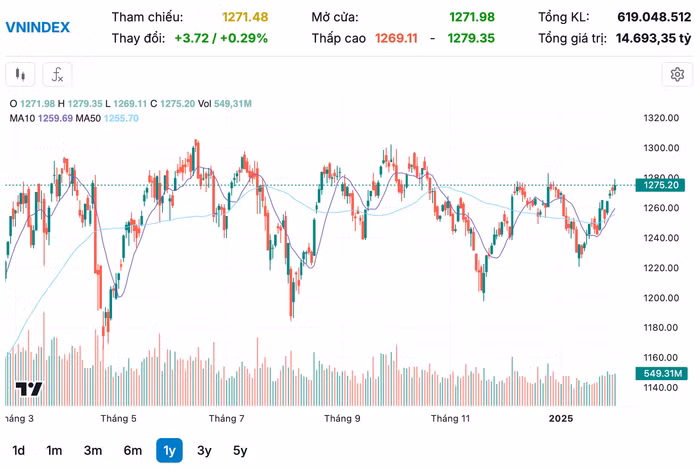The width and height of the screenshot is (700, 470).
Task: Click the TradingView logo on chart
Action: [x=27, y=390]
